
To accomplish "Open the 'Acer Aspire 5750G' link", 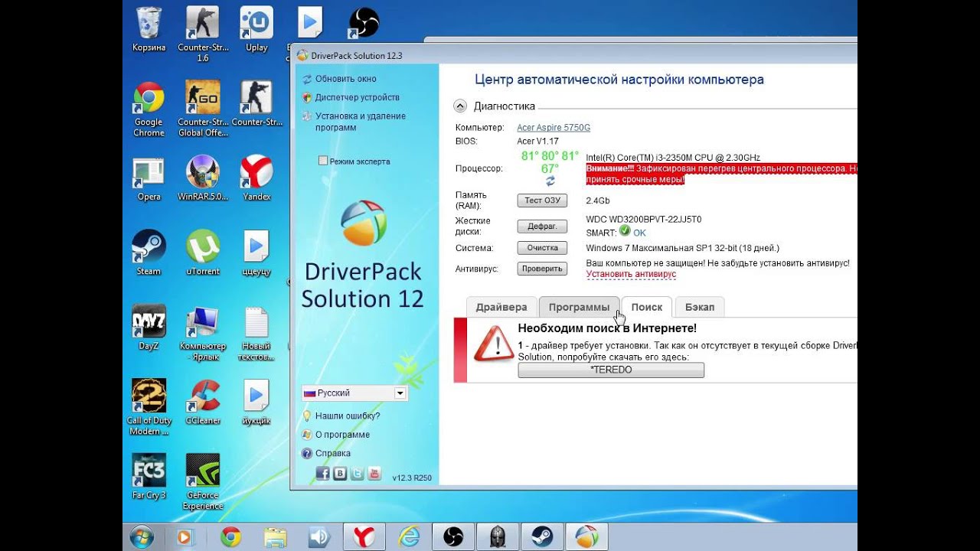I will point(554,128).
